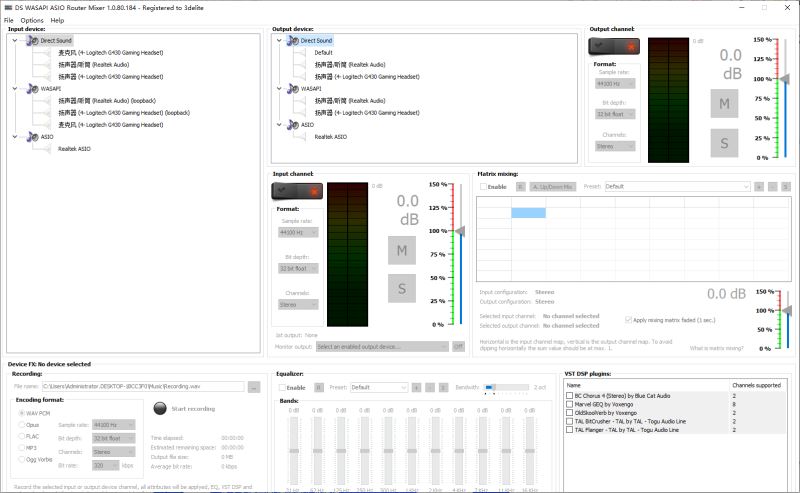Select the Direct Sound output device node icon
Screen dimensions: 800x493
(293, 40)
